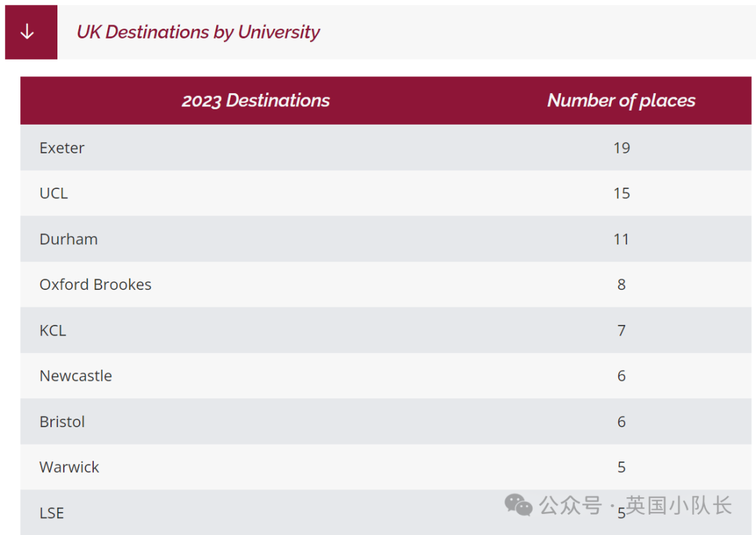This screenshot has width=756, height=535.
Task: Collapse the UK Destinations by University section
Action: click(198, 32)
